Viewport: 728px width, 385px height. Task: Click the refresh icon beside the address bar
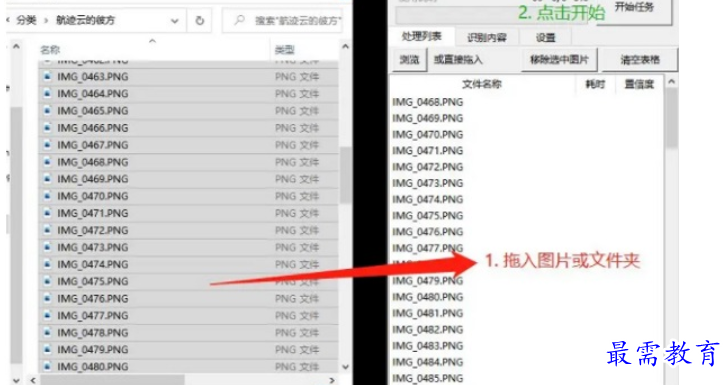(199, 20)
